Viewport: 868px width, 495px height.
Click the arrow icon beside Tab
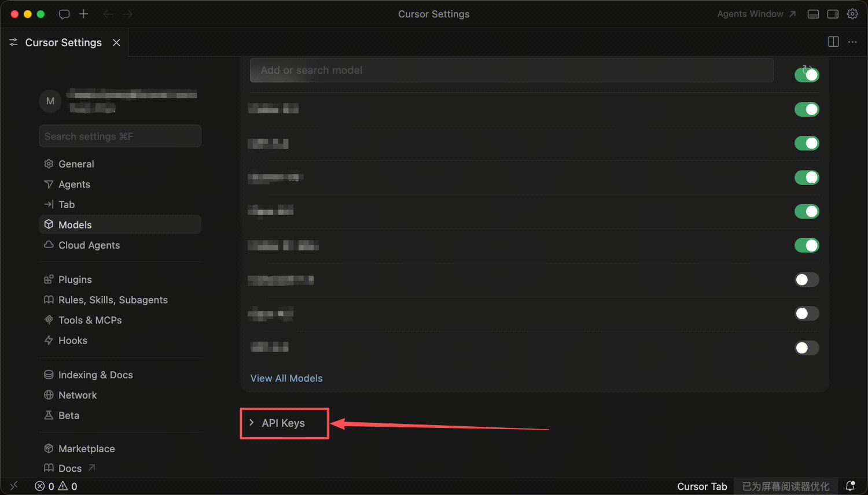49,204
